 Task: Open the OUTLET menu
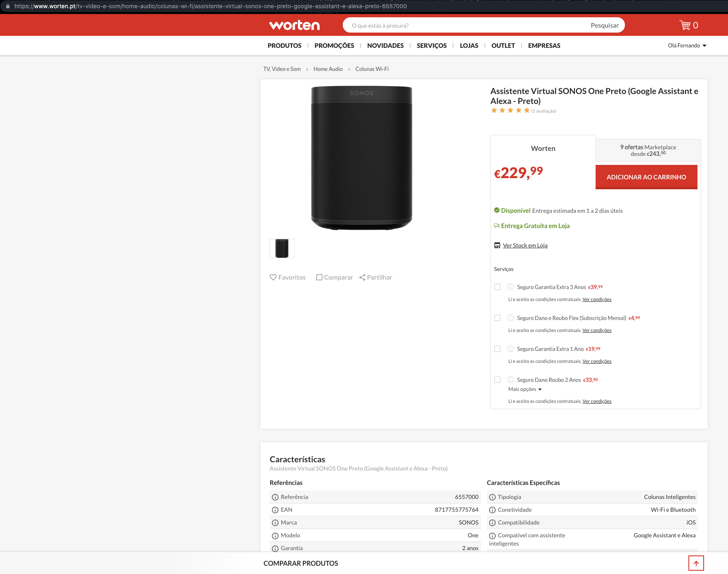click(503, 45)
